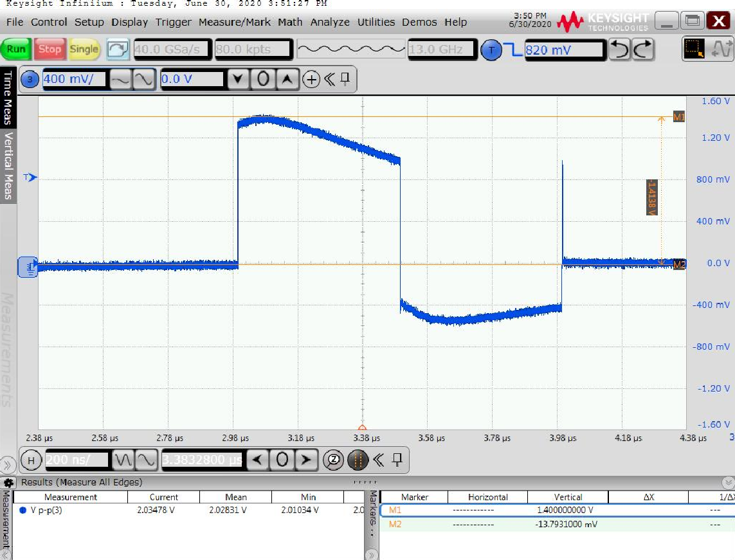Click the channel ground reference marker
The image size is (735, 560).
[x=28, y=267]
